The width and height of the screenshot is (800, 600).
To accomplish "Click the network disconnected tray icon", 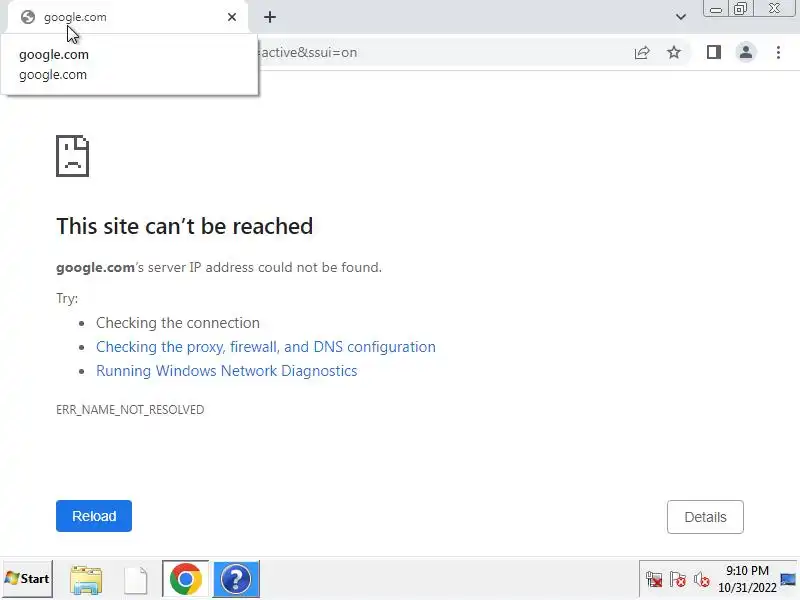I will click(654, 580).
